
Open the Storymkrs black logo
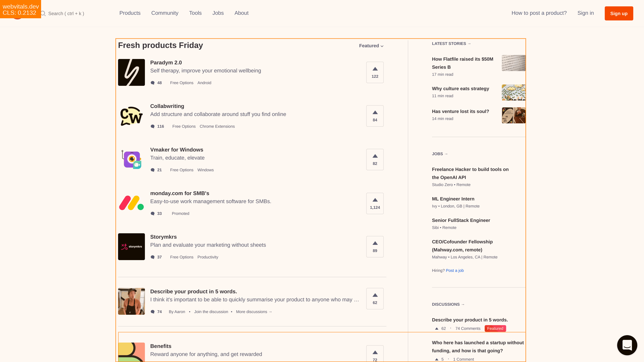point(131,247)
